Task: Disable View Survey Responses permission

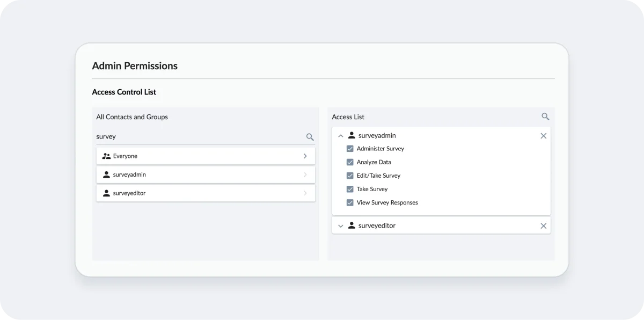Action: (350, 202)
